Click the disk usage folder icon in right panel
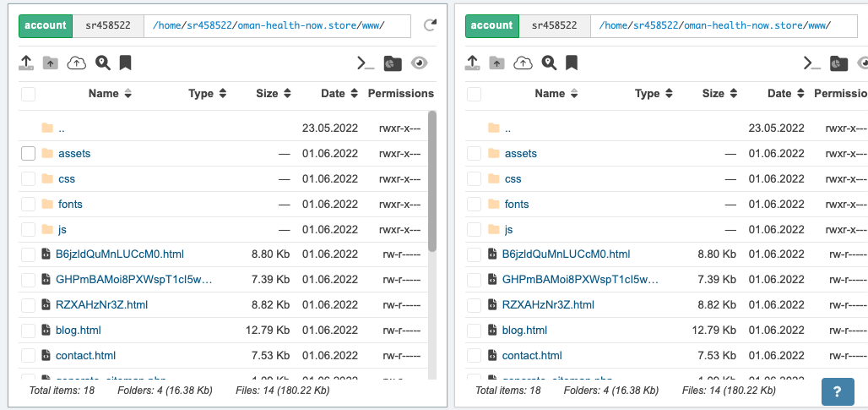This screenshot has height=410, width=868. (x=838, y=63)
